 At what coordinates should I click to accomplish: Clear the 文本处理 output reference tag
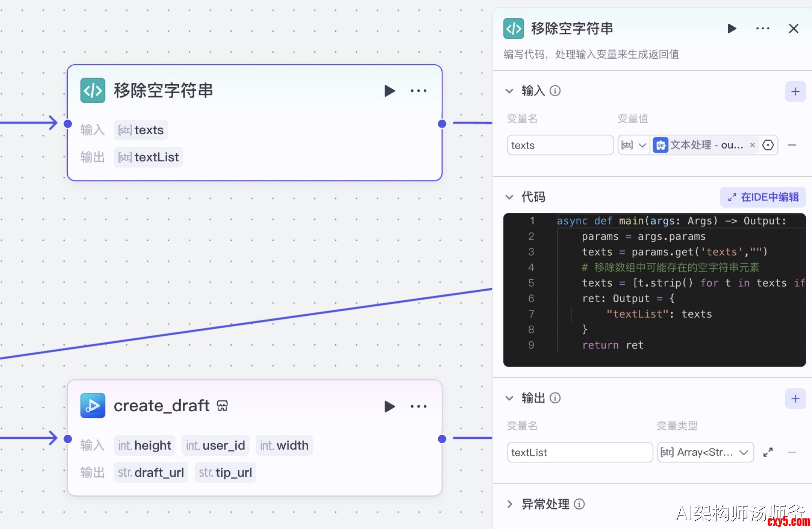pos(752,145)
